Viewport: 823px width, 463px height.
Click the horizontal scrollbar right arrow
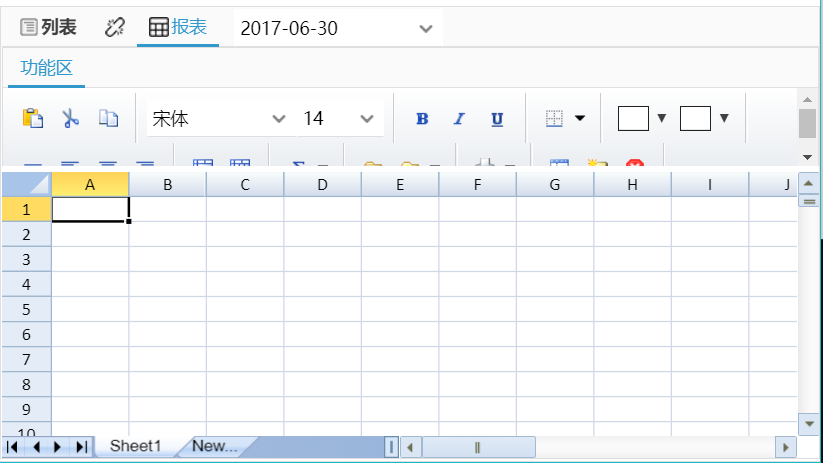tap(786, 448)
